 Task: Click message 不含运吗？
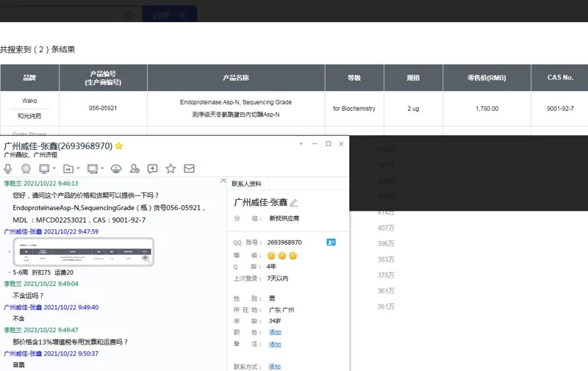tap(28, 295)
